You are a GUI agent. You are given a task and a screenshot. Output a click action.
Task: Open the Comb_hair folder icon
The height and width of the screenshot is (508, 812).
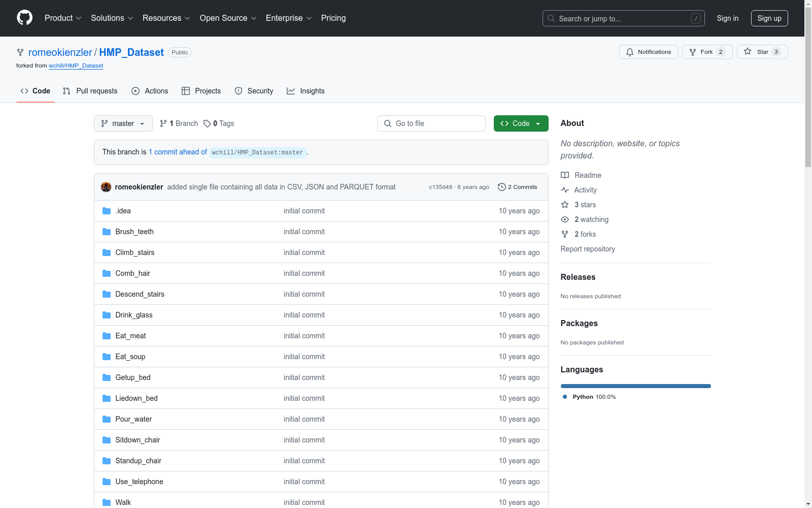tap(107, 273)
